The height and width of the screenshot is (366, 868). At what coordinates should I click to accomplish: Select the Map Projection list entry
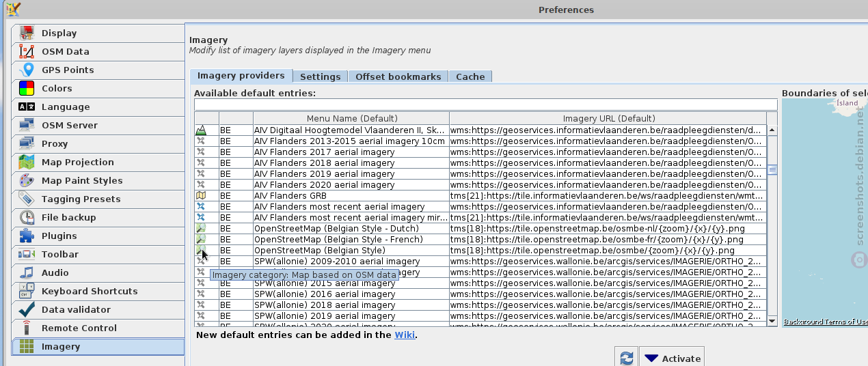pos(98,162)
